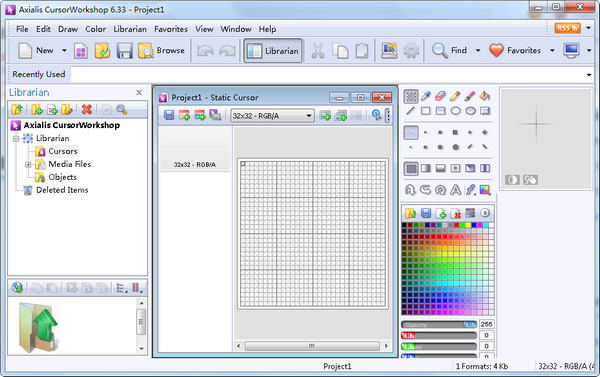This screenshot has width=600, height=377.
Task: Click the Favorites heart button
Action: pyautogui.click(x=515, y=51)
